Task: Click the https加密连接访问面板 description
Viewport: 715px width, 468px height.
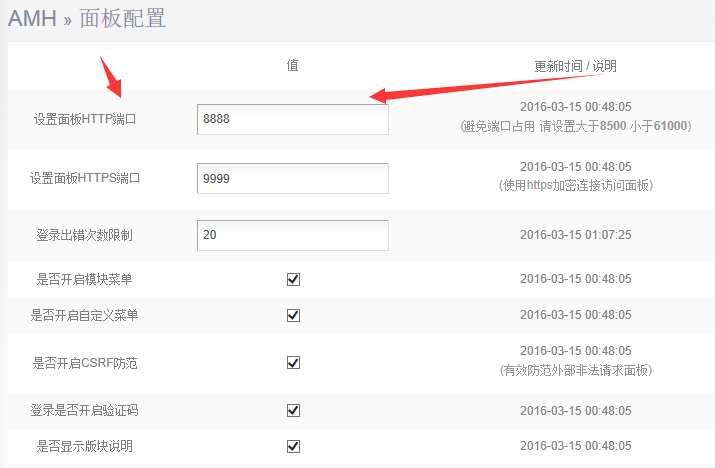Action: [575, 186]
